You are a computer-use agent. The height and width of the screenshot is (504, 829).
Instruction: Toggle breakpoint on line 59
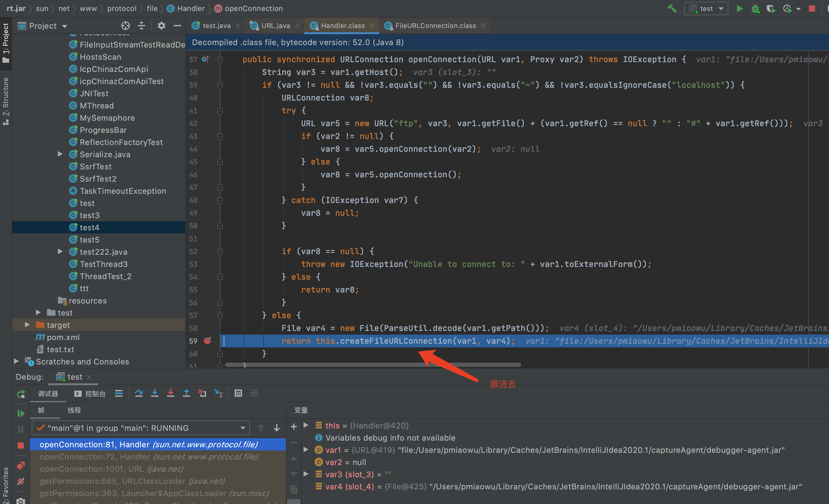coord(207,341)
